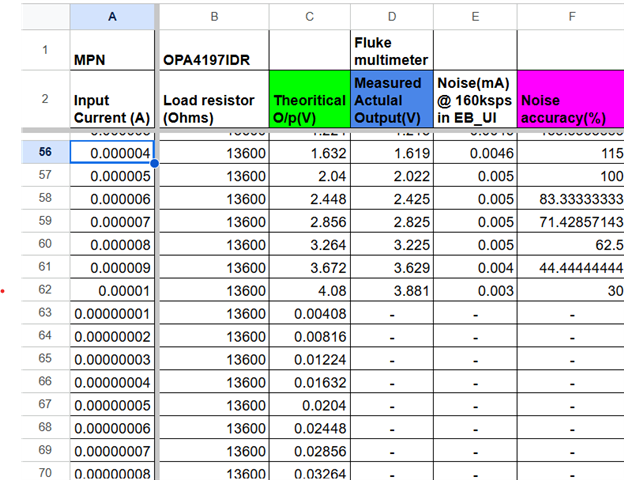Click cell with value 0.000008
This screenshot has width=624, height=480.
point(112,244)
